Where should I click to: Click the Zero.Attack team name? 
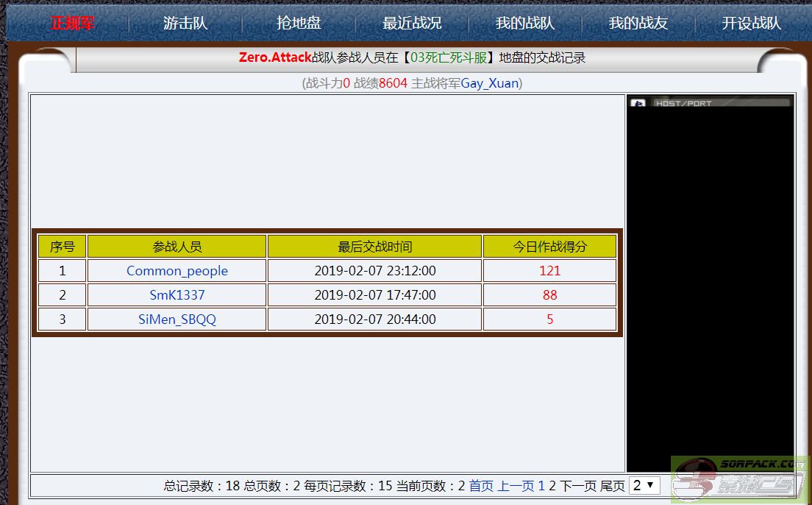[x=275, y=57]
